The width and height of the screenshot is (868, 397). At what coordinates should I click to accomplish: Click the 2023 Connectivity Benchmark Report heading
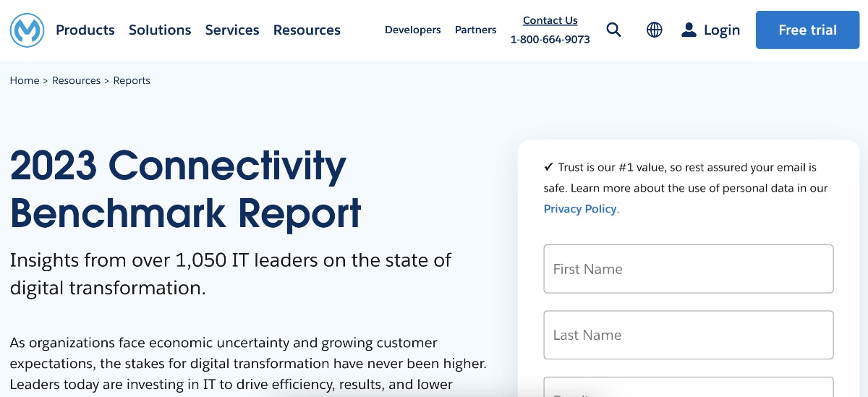point(186,189)
